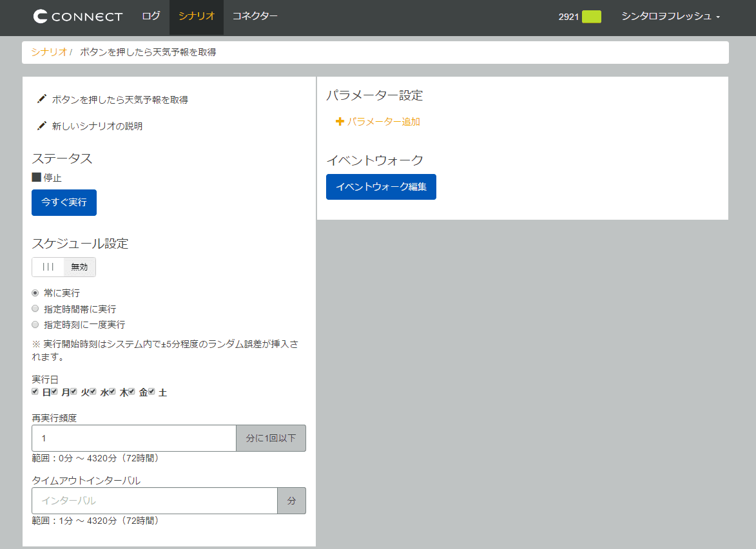Click the CONNECT logo icon
The image size is (756, 549).
click(41, 17)
